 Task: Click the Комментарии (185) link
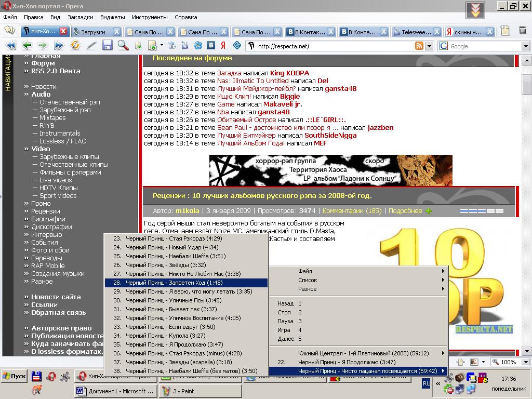pyautogui.click(x=352, y=211)
